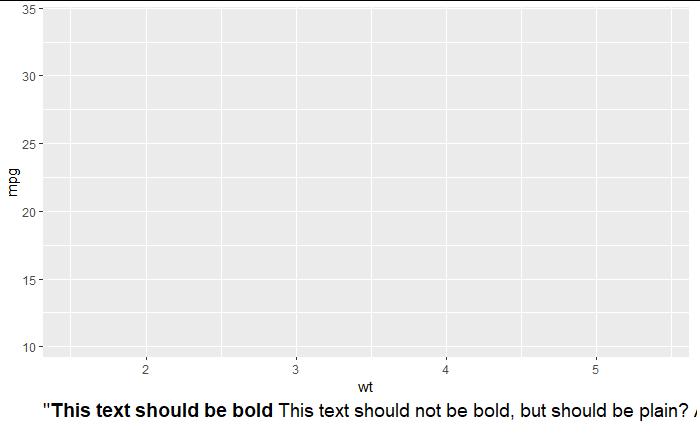Select the wt x-axis title
The height and width of the screenshot is (432, 700).
pos(365,387)
